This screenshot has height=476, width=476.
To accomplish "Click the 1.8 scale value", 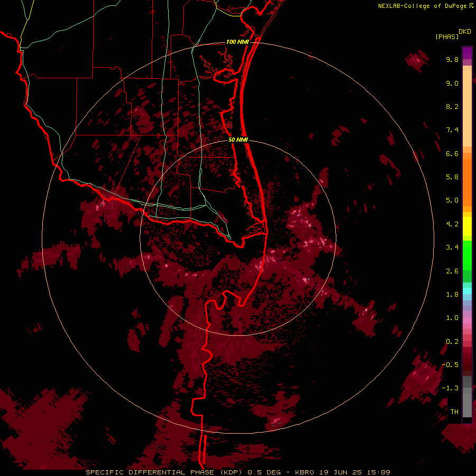I will (452, 295).
